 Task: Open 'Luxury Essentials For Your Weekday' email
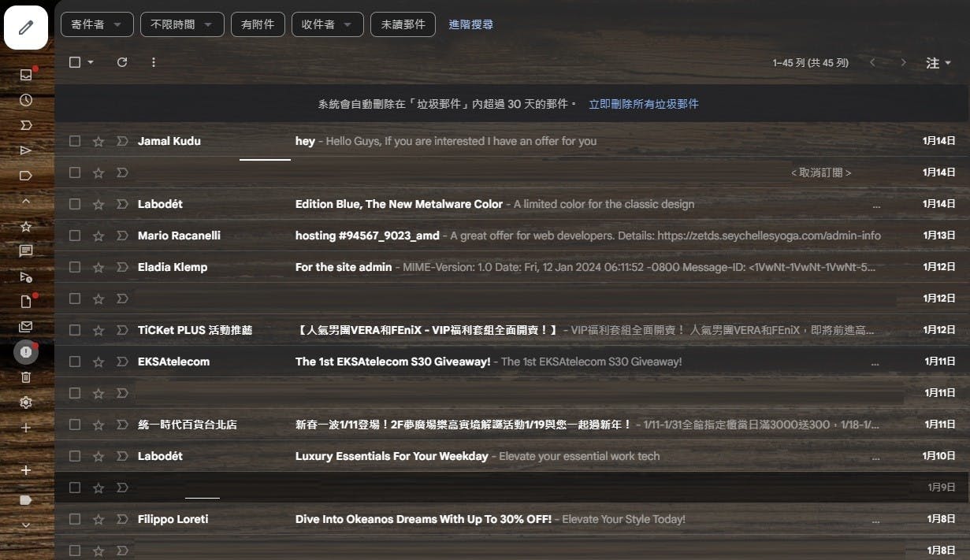pyautogui.click(x=512, y=456)
